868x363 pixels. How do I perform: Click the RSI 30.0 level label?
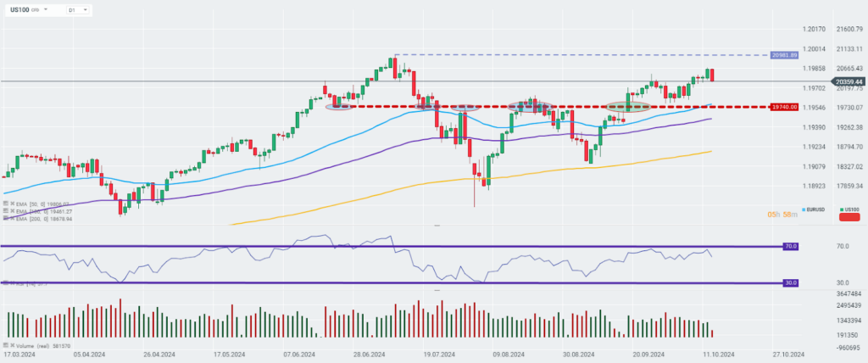[x=791, y=282]
